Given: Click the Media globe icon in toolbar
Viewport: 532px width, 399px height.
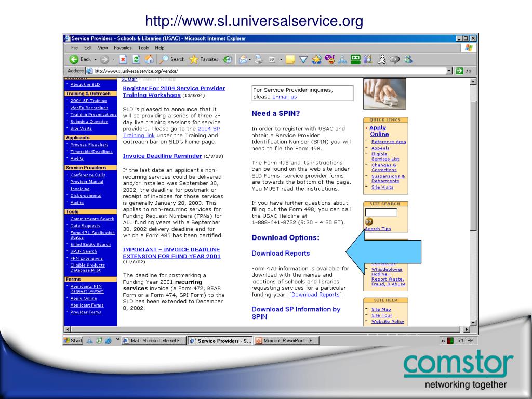Looking at the screenshot, I should [x=228, y=59].
